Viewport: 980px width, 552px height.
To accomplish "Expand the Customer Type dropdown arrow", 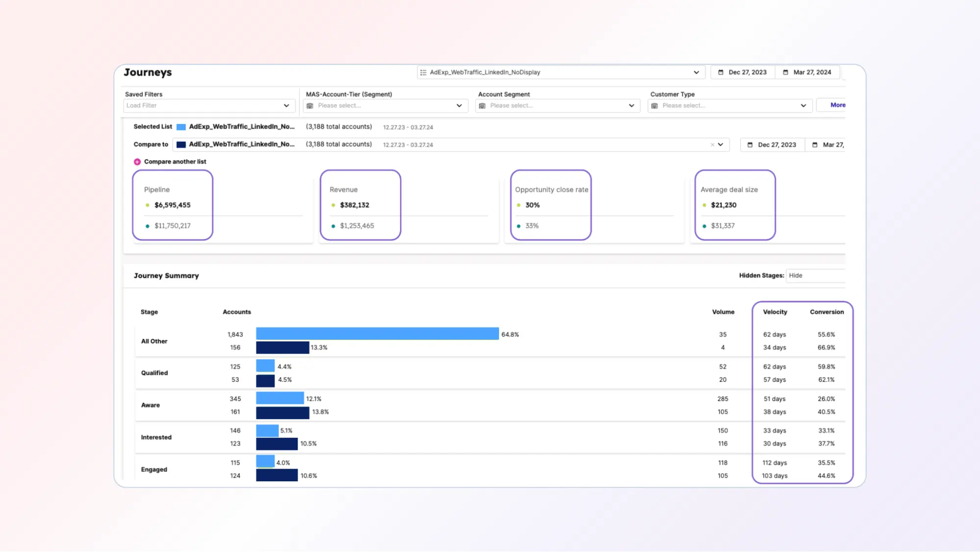I will point(803,105).
